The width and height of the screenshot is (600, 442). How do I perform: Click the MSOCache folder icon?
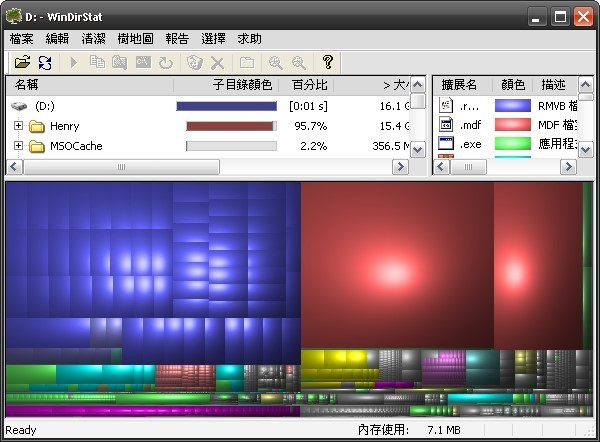[x=37, y=146]
